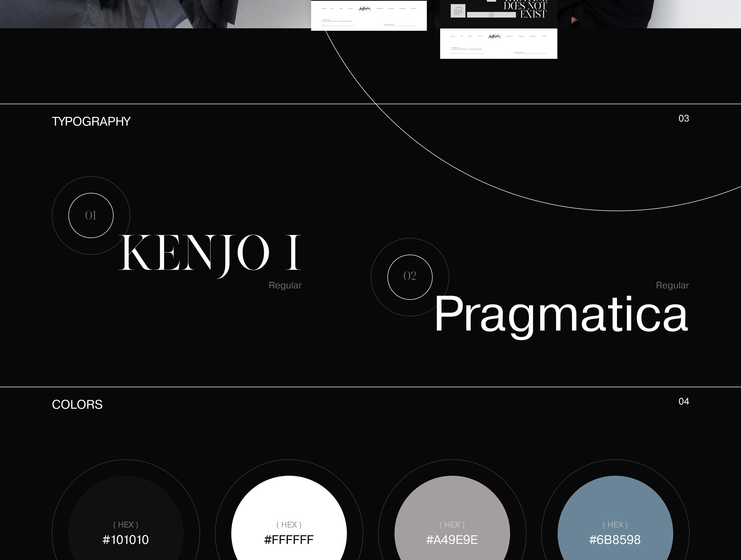Click the COLORS section heading
This screenshot has width=741, height=560.
point(77,405)
